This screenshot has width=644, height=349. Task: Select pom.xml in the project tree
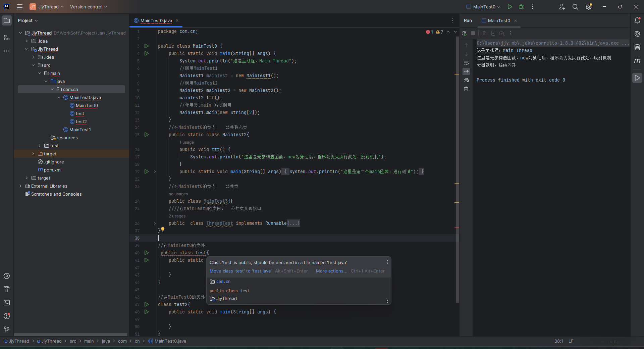click(52, 170)
